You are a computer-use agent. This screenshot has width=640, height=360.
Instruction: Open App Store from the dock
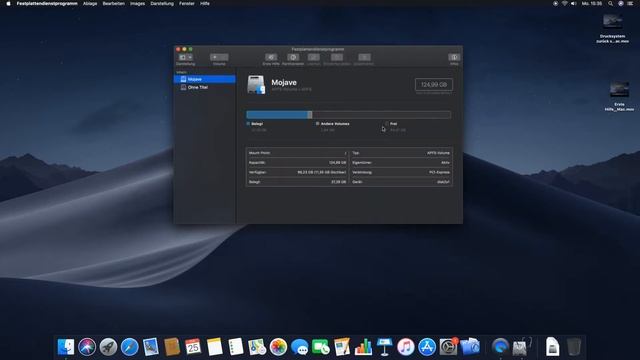pyautogui.click(x=427, y=347)
